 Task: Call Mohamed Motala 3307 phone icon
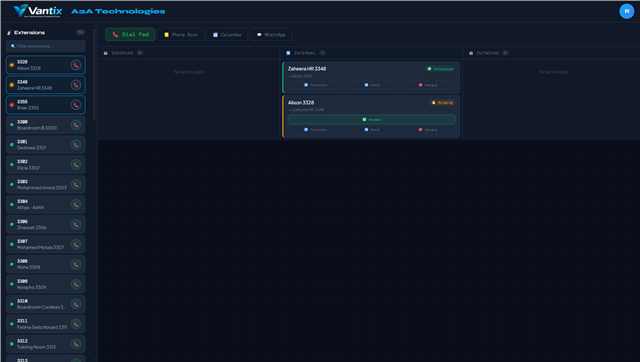coord(76,244)
